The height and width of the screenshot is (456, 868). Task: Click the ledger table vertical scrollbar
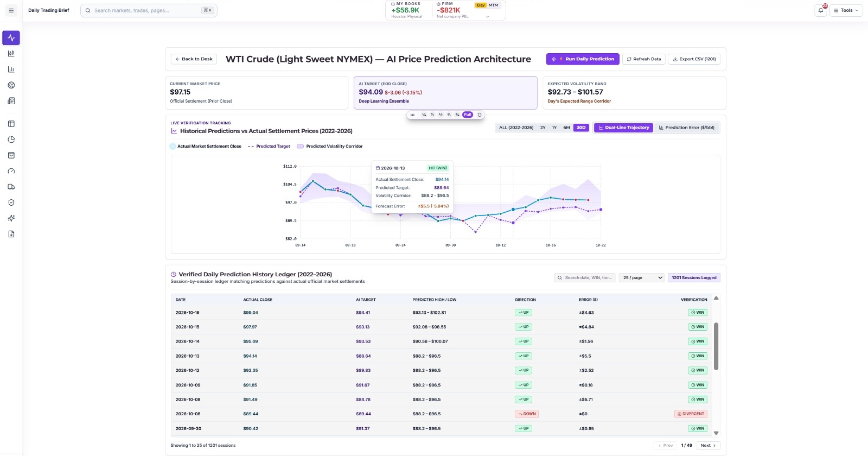716,346
